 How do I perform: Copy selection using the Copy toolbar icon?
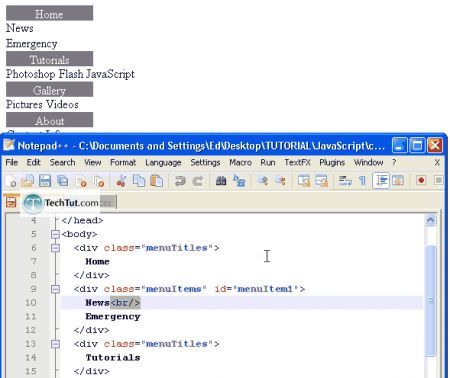[139, 181]
